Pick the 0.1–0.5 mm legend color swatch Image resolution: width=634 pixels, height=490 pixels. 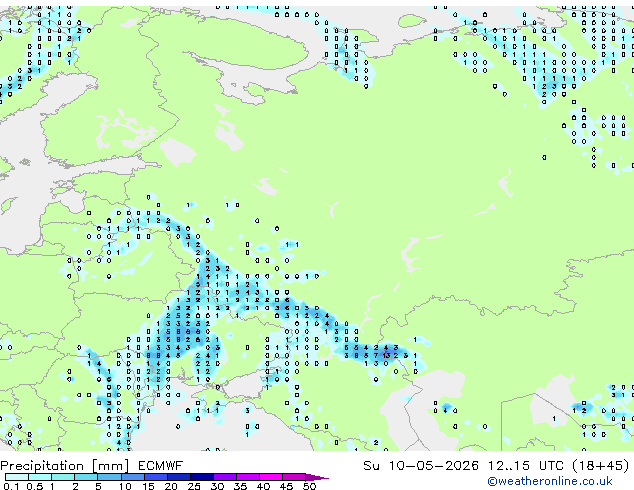(17, 477)
